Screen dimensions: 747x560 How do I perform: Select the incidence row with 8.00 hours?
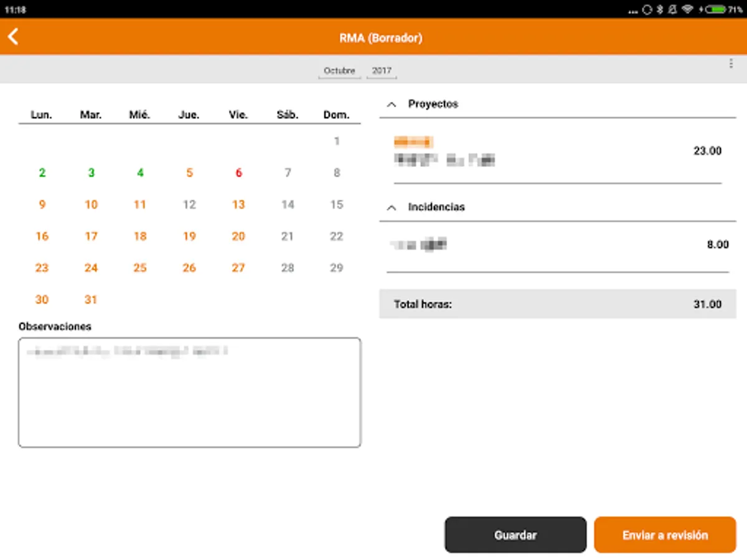[558, 245]
